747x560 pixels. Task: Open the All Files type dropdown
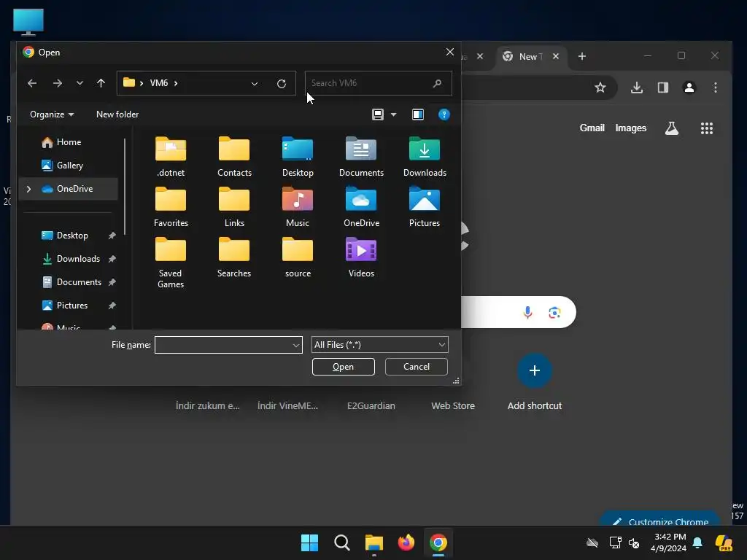[x=379, y=345]
